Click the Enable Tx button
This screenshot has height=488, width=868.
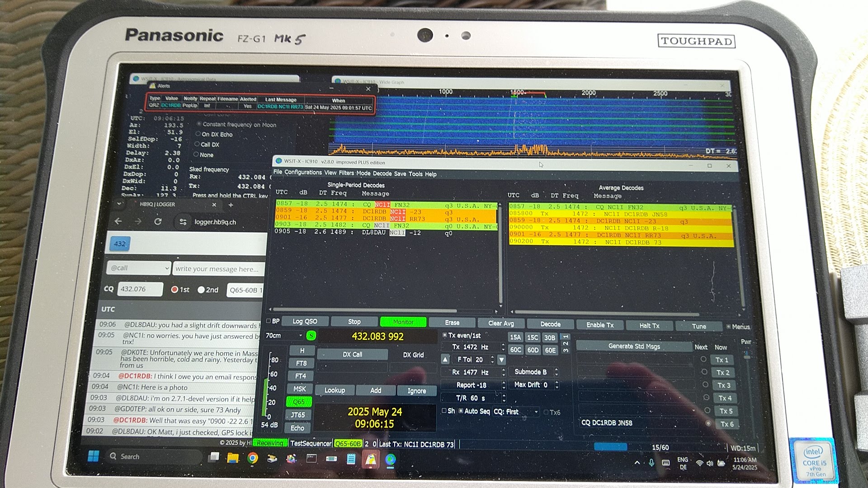coord(600,325)
